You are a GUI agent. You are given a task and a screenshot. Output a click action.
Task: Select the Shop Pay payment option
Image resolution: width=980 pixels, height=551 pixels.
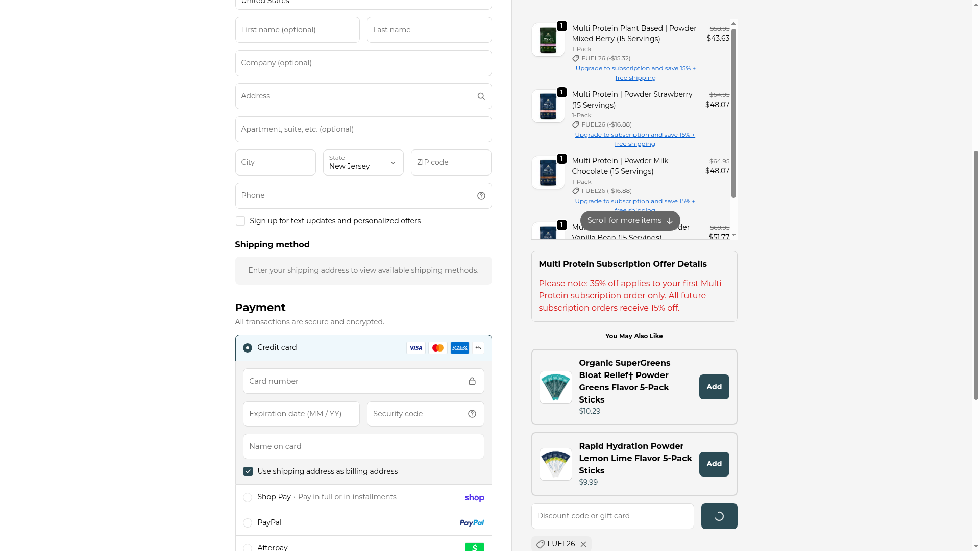coord(248,497)
